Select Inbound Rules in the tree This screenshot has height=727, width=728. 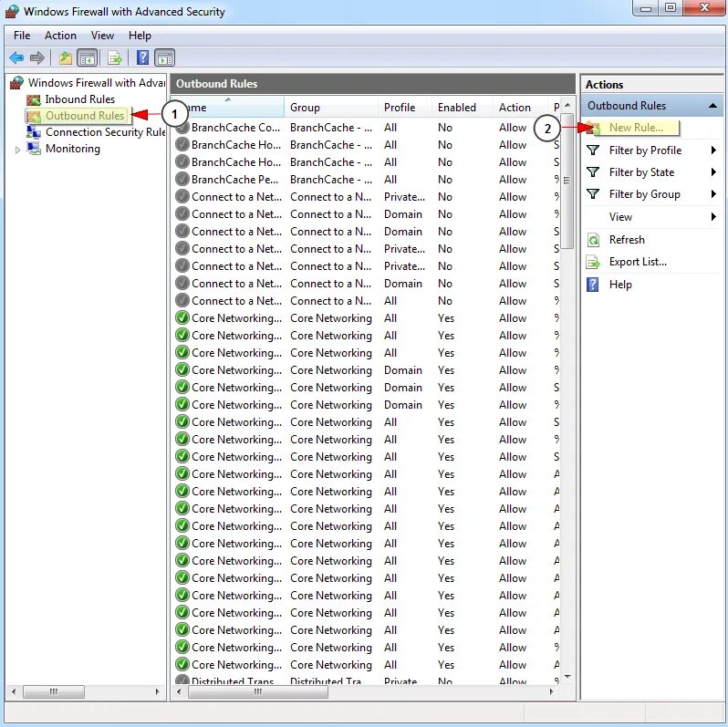(80, 99)
